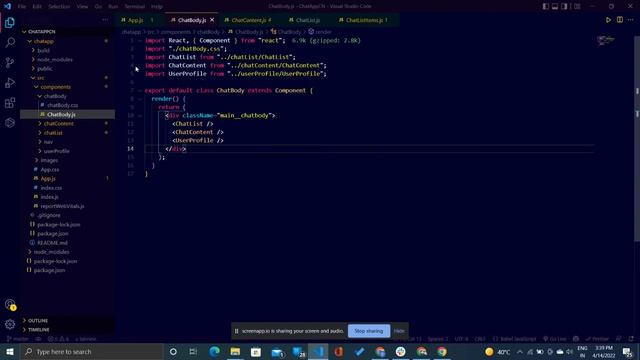Open the Edit menu
Screen dimensions: 640x360
(x=37, y=7)
